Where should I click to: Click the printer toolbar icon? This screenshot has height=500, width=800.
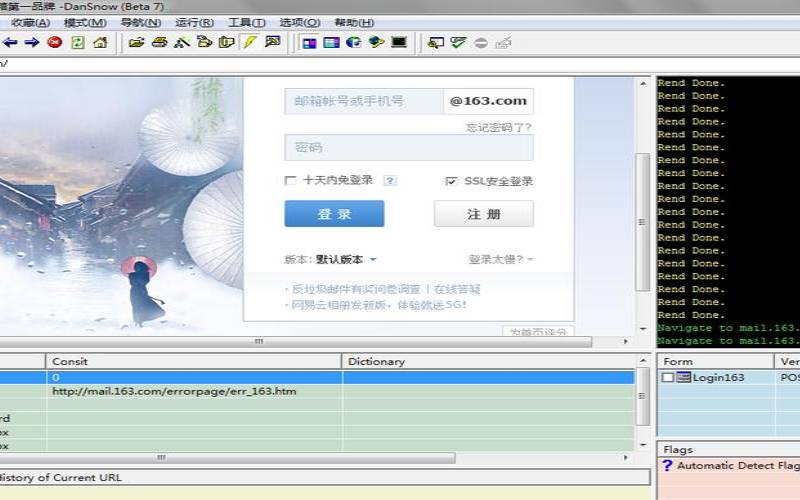159,42
